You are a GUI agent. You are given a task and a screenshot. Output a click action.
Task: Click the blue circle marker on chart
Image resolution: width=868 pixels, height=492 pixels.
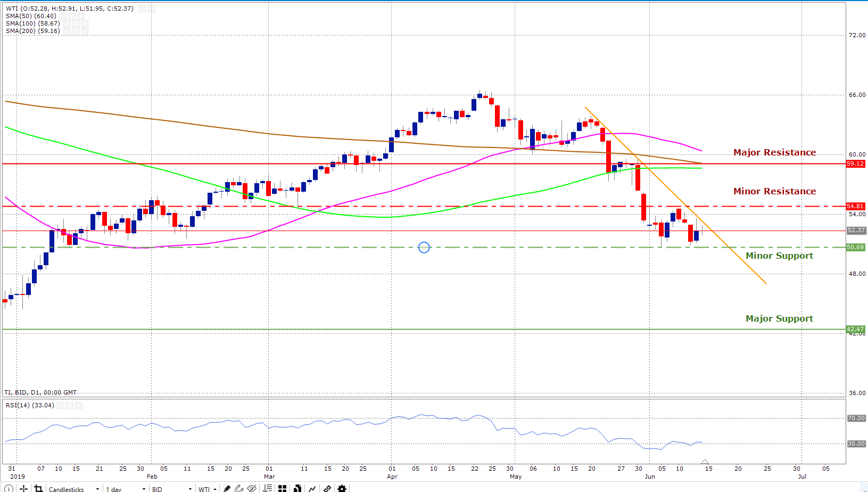(x=424, y=248)
